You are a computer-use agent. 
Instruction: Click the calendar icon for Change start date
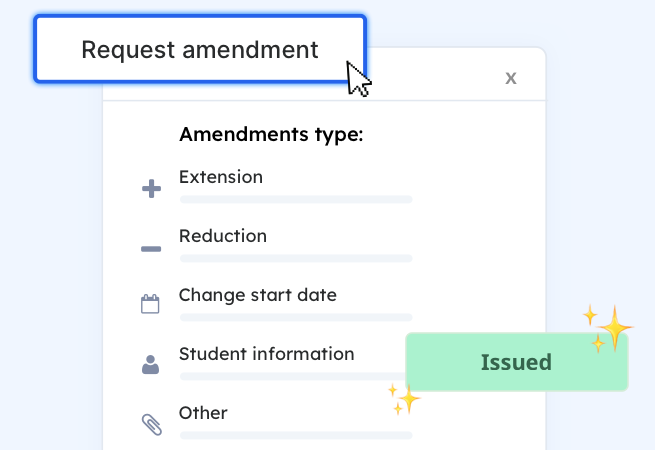pyautogui.click(x=150, y=304)
